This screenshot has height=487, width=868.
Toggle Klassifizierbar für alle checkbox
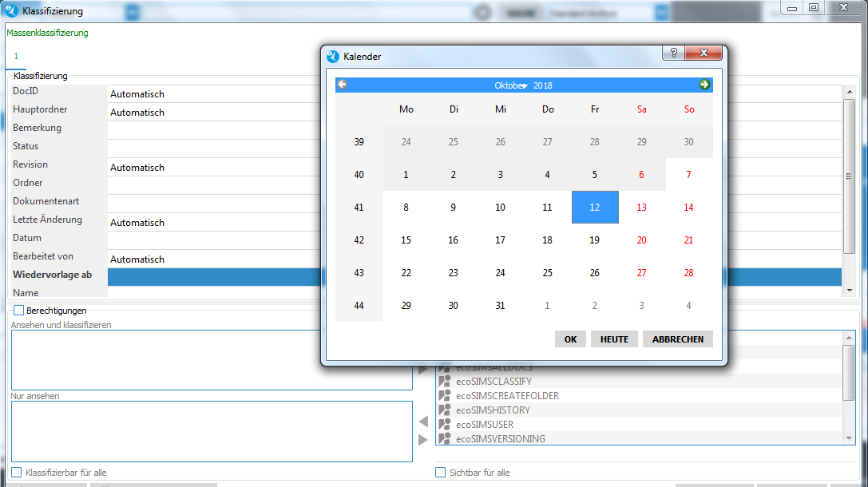[17, 473]
